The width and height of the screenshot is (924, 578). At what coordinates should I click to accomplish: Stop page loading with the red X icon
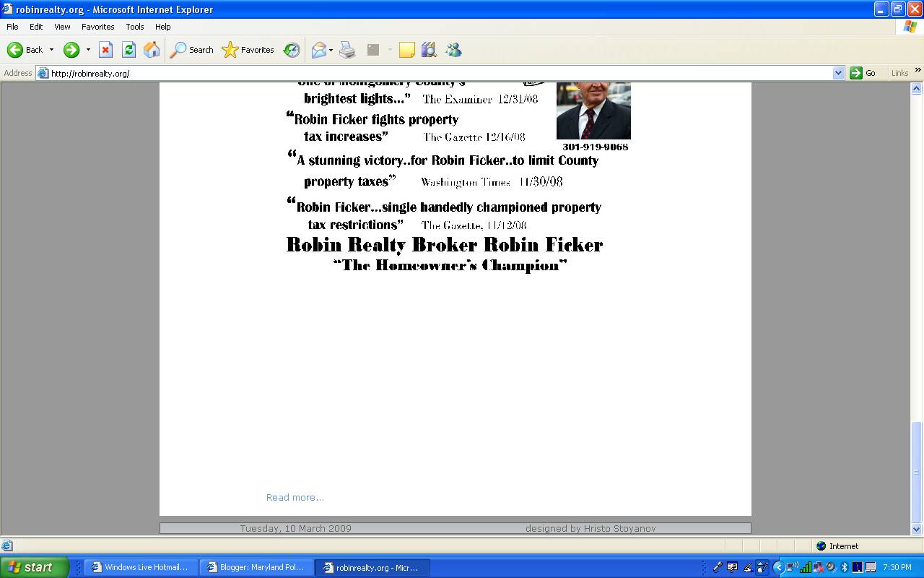pos(105,50)
